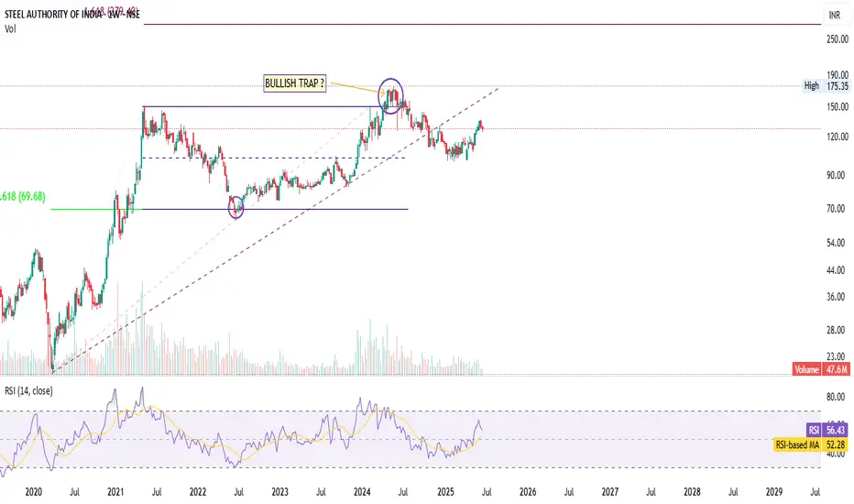Viewport: 854px width, 504px height.
Task: Click the 28.00 price axis label
Action: pyautogui.click(x=836, y=330)
